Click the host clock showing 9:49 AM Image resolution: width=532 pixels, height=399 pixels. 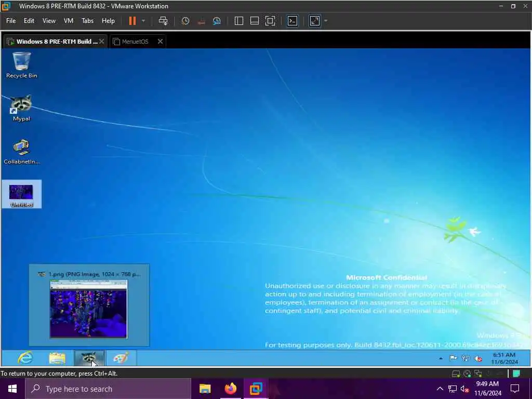point(487,389)
